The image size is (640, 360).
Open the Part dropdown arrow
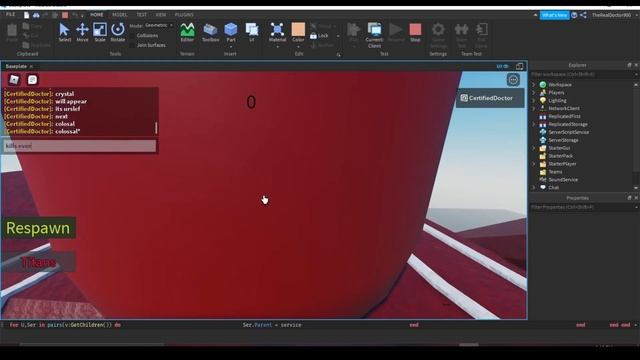point(231,47)
